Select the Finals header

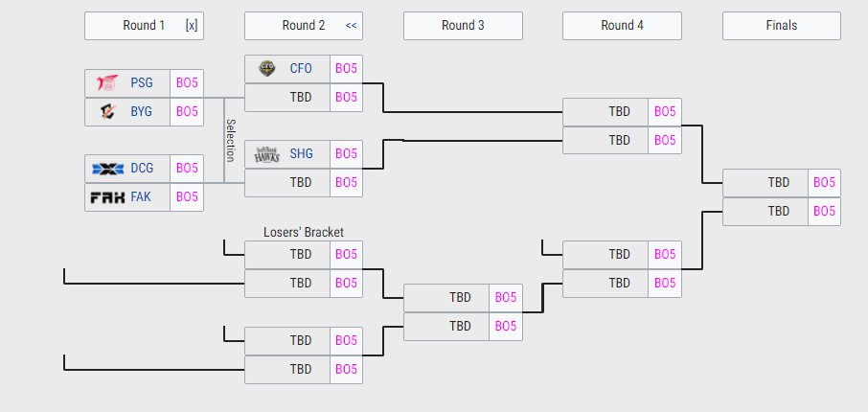click(x=782, y=26)
